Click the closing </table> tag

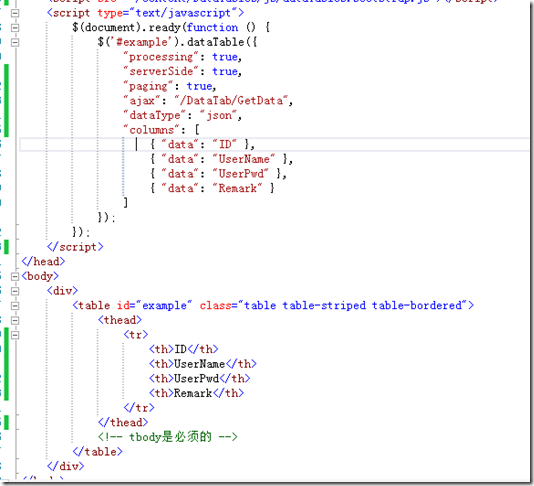click(97, 452)
